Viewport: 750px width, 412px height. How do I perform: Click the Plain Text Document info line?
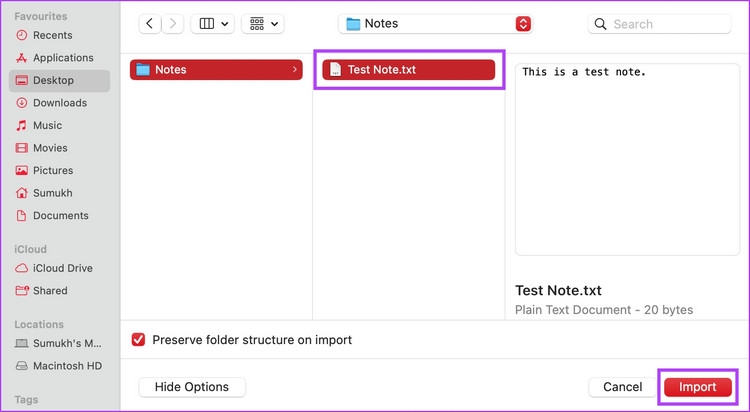pos(604,310)
